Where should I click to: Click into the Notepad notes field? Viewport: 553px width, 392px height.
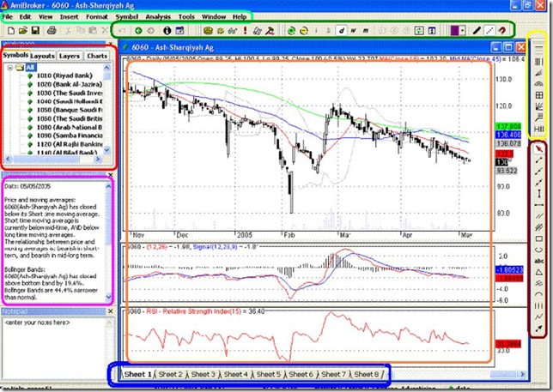click(x=55, y=348)
